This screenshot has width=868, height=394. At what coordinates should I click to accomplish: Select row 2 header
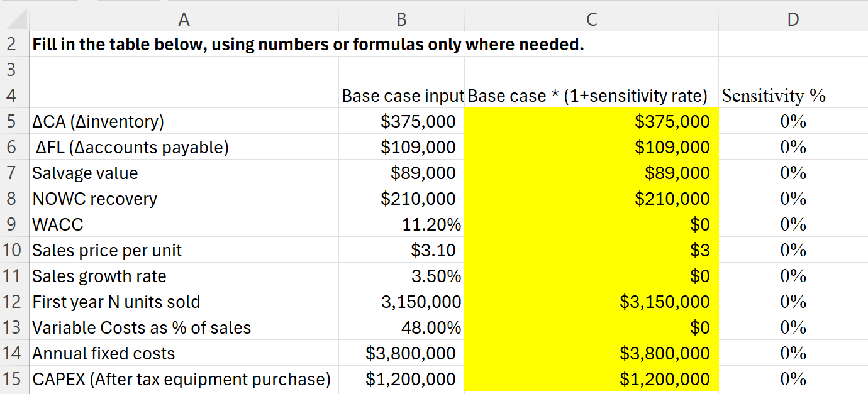pos(14,44)
